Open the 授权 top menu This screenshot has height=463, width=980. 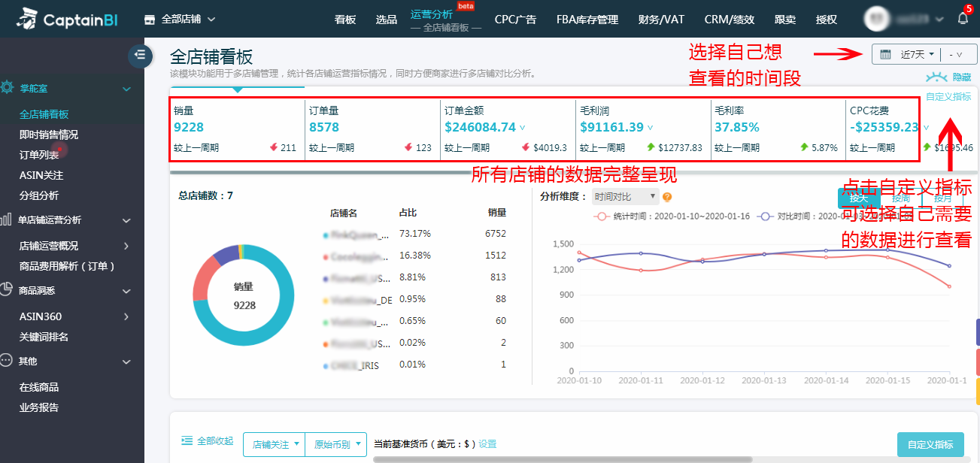pyautogui.click(x=827, y=20)
